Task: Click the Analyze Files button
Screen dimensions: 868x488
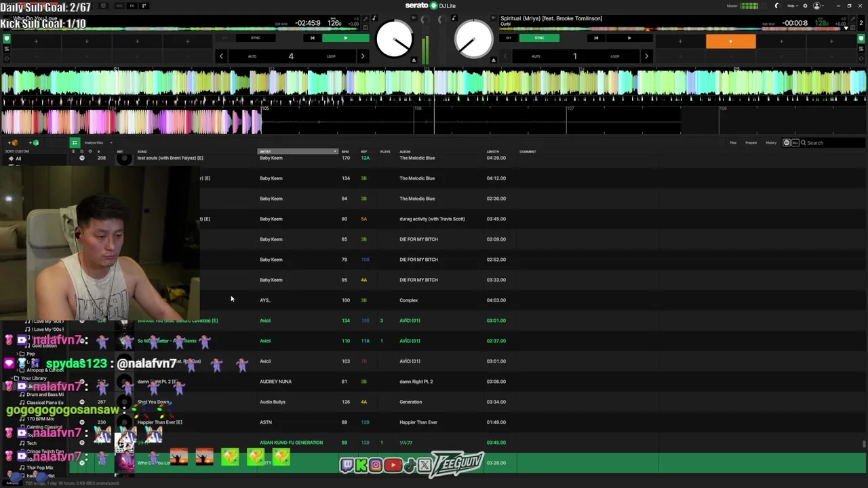Action: [94, 143]
